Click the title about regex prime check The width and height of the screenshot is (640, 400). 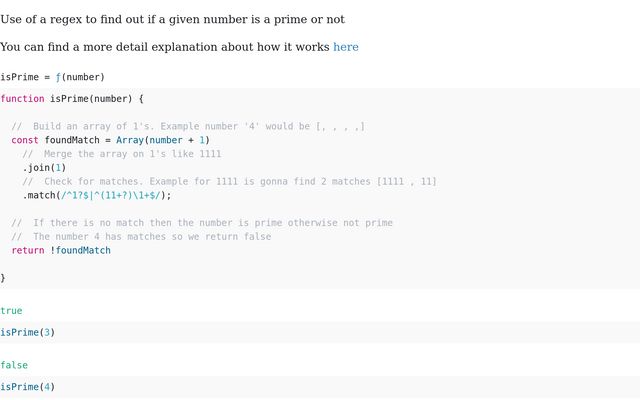172,19
